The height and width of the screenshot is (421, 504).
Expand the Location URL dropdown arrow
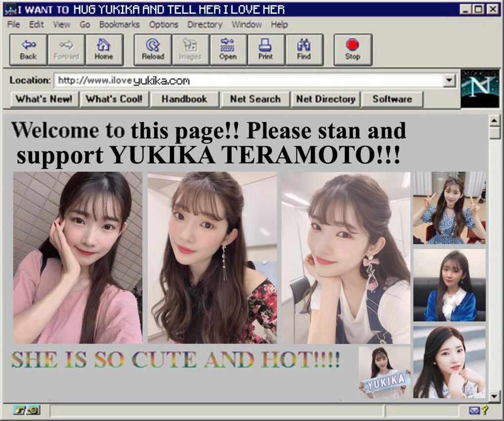[449, 81]
